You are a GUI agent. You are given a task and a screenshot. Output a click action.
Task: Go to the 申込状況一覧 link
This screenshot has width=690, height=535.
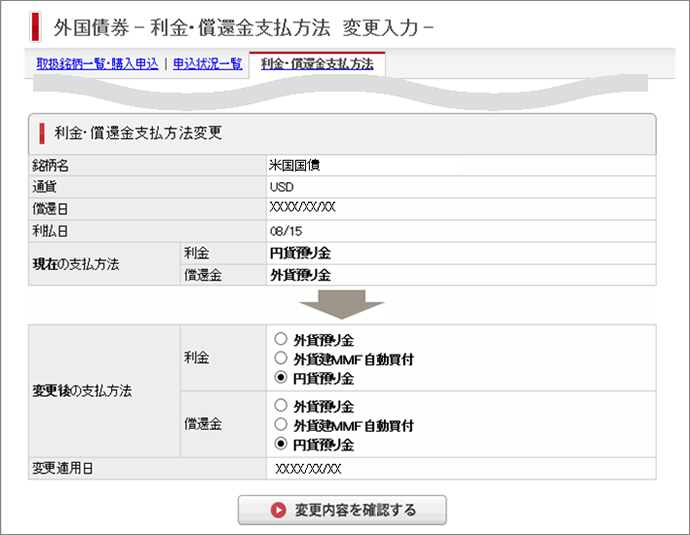(x=207, y=63)
